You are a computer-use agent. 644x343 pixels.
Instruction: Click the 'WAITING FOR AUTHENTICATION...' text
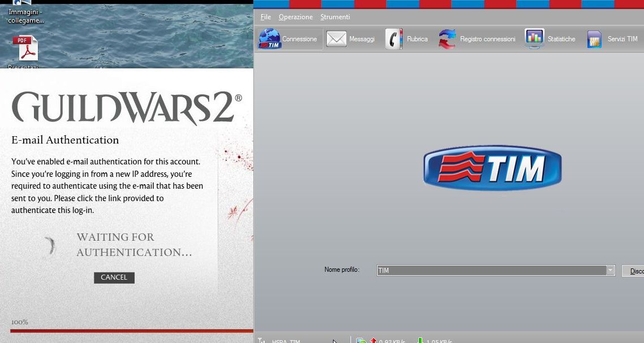134,245
